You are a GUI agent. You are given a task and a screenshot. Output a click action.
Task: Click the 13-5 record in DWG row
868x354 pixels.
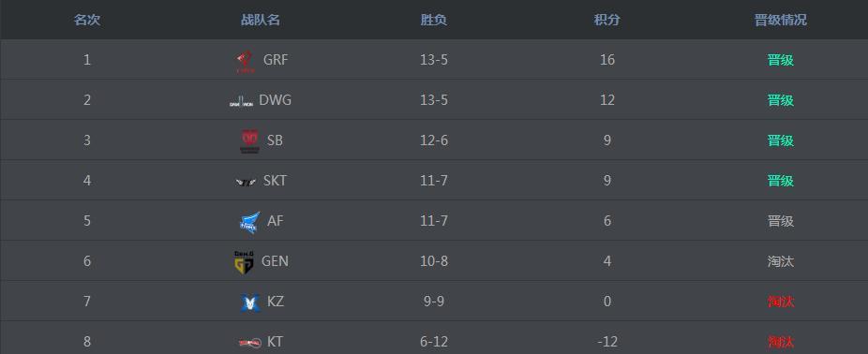433,100
